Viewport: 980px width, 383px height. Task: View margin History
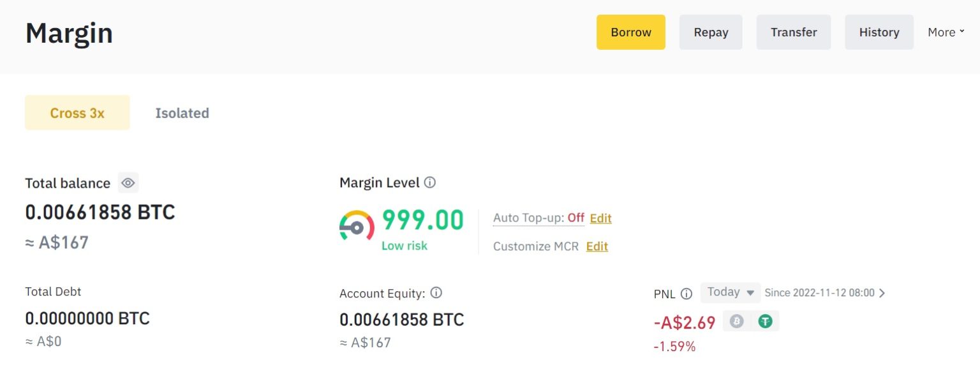click(879, 32)
